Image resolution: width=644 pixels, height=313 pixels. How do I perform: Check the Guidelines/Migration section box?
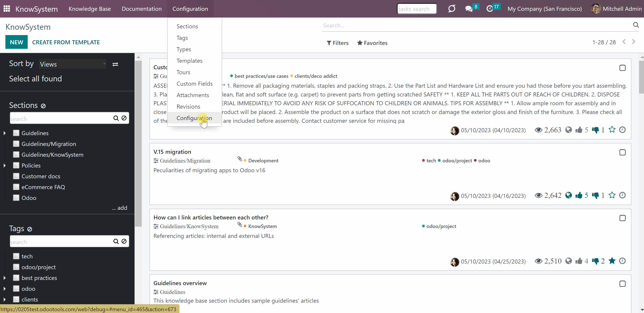pyautogui.click(x=16, y=144)
